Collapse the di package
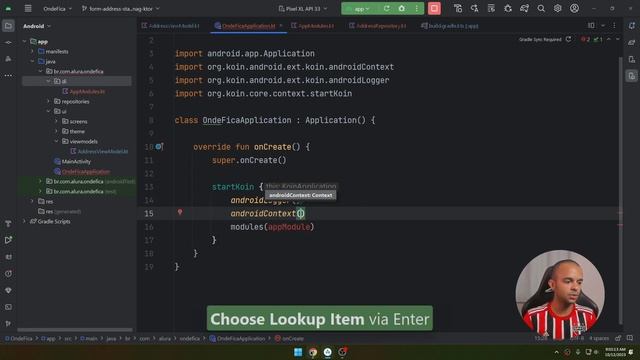 [49, 81]
